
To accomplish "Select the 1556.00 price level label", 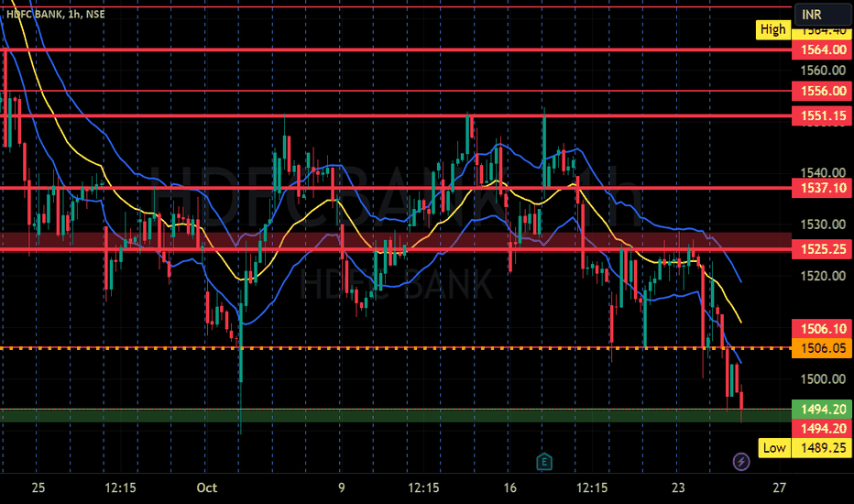I will click(822, 91).
